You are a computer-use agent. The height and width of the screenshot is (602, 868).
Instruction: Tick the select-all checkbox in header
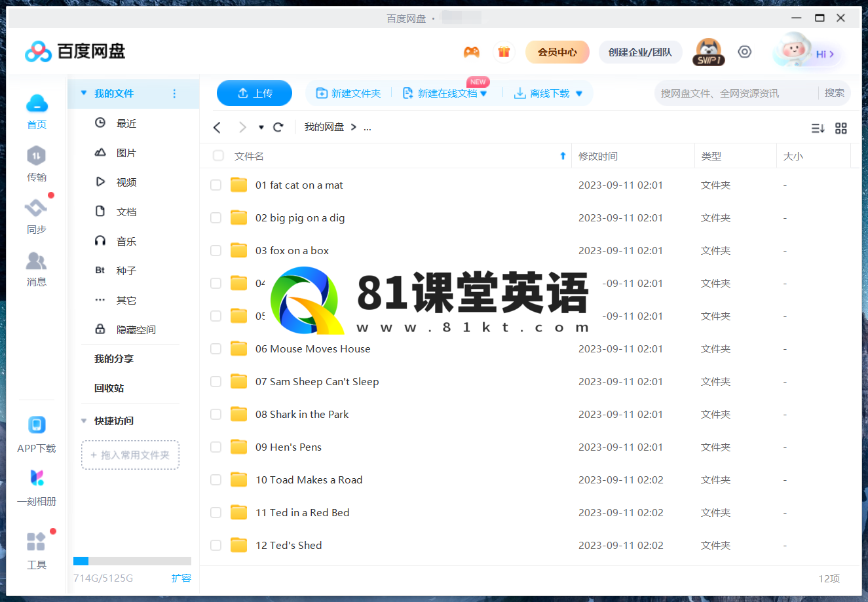(x=218, y=156)
